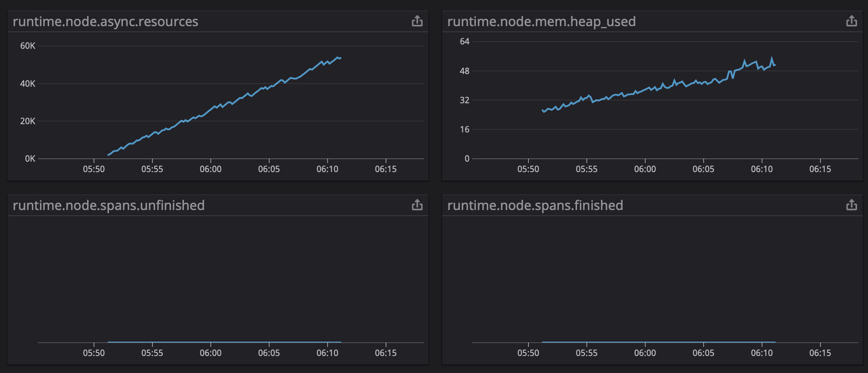Image resolution: width=868 pixels, height=373 pixels.
Task: Select the runtime.node.mem.heap_used title
Action: [541, 21]
